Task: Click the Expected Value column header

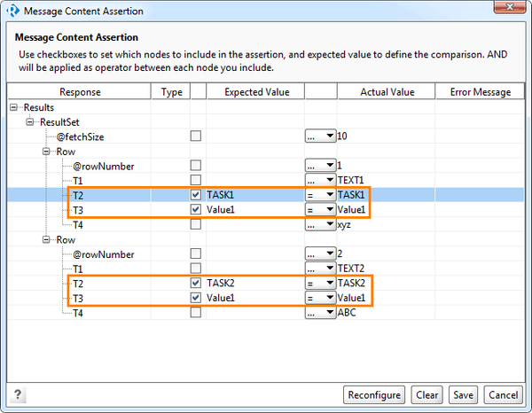Action: (254, 91)
